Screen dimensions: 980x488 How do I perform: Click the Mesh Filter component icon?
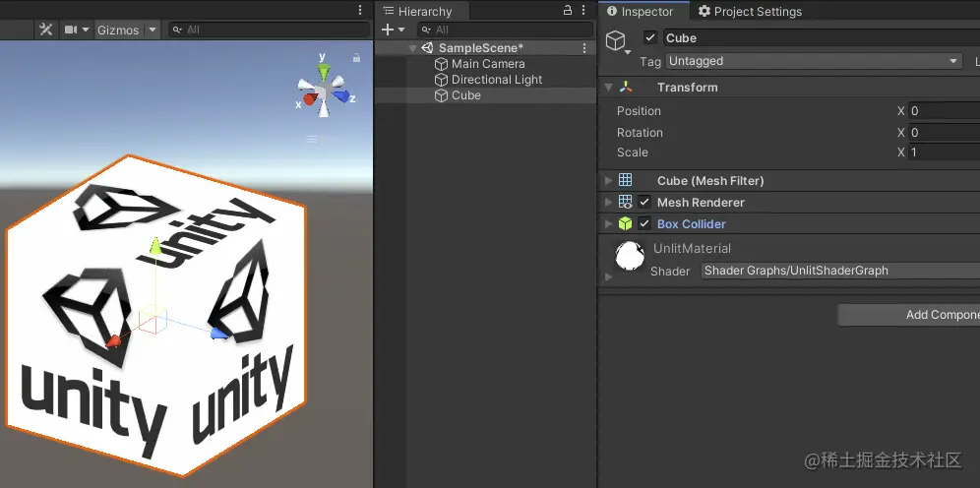click(x=625, y=180)
